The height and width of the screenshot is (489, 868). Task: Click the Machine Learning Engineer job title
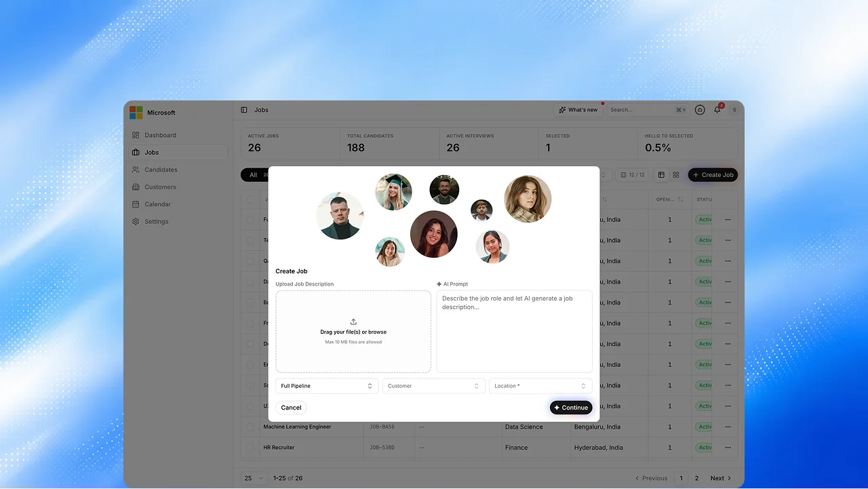297,427
